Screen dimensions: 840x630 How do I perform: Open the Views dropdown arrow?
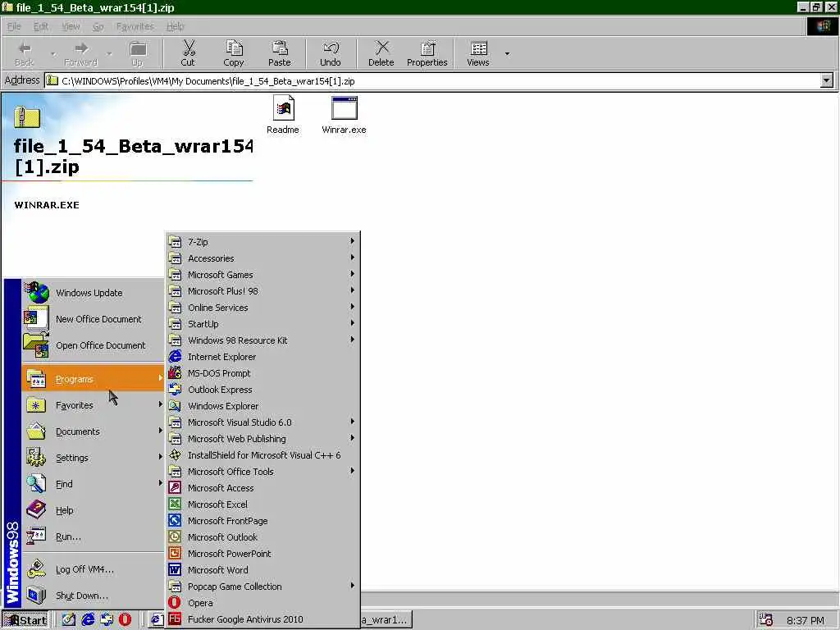(x=507, y=53)
